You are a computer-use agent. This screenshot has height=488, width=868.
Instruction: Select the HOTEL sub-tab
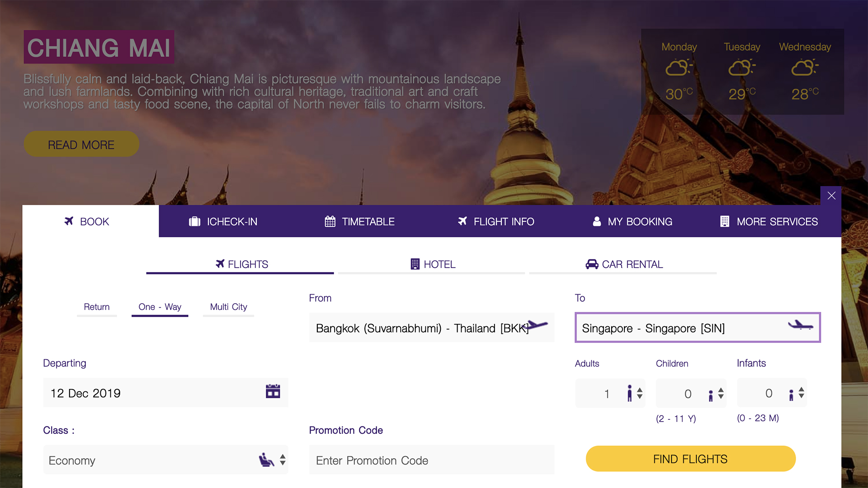coord(432,264)
